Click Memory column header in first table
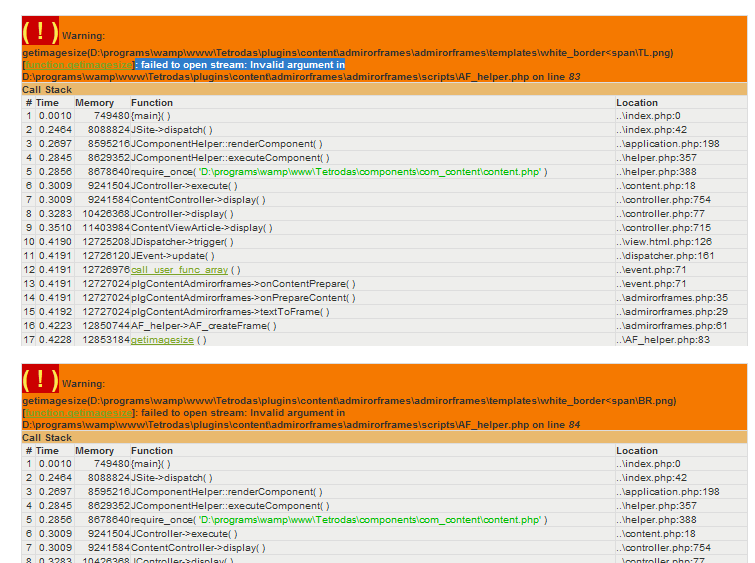755x563 pixels. point(94,103)
